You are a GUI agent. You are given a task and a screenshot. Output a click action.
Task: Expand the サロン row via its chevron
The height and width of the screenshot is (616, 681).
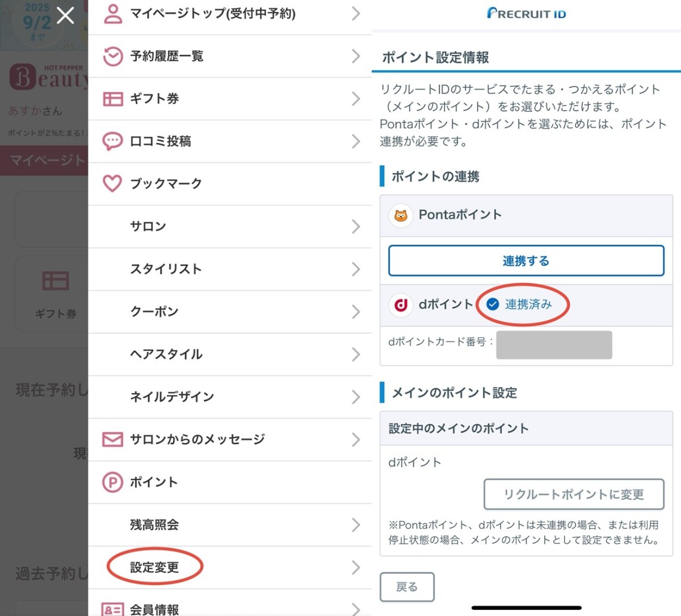(356, 227)
